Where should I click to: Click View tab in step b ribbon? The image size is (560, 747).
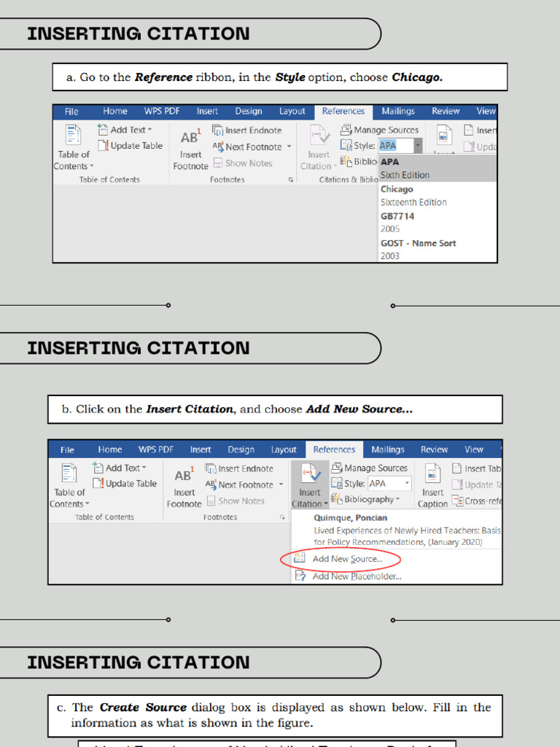pos(474,449)
